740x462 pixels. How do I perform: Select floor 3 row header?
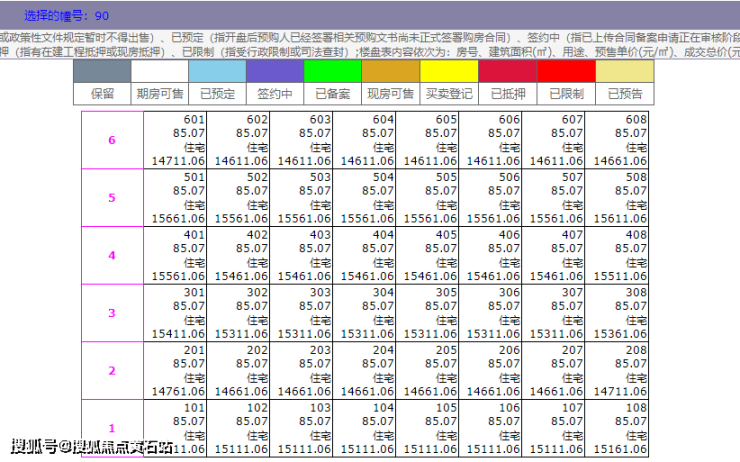tap(112, 313)
